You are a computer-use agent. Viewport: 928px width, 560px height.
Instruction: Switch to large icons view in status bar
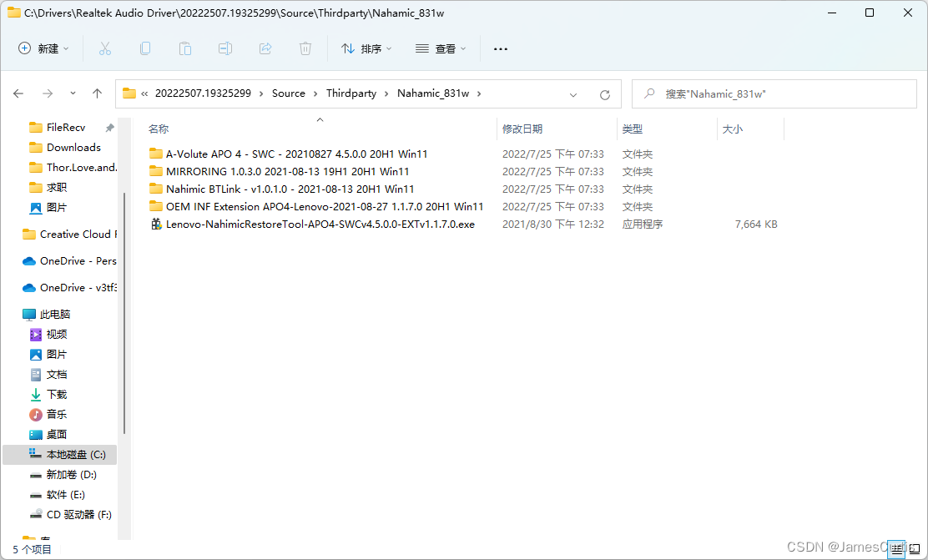pyautogui.click(x=915, y=550)
